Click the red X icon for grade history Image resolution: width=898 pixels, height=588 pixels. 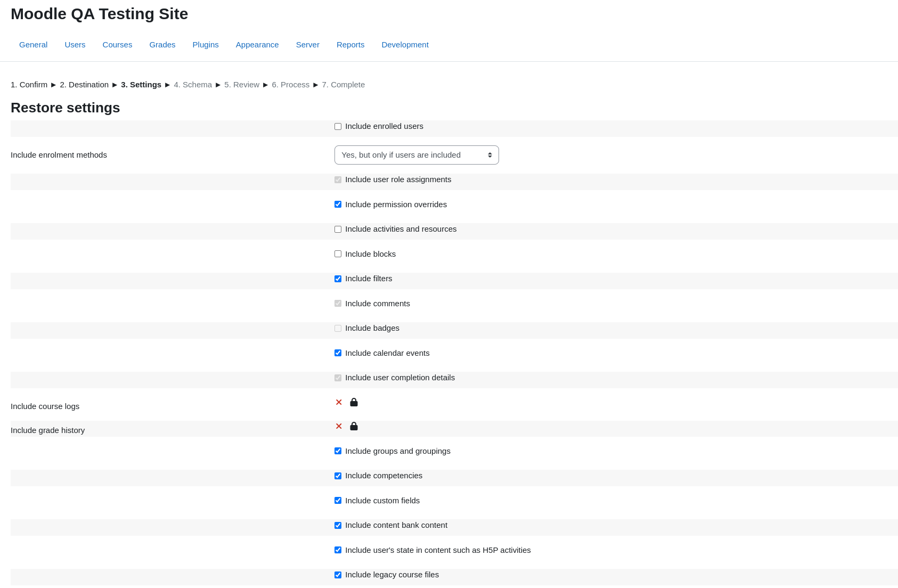tap(339, 426)
